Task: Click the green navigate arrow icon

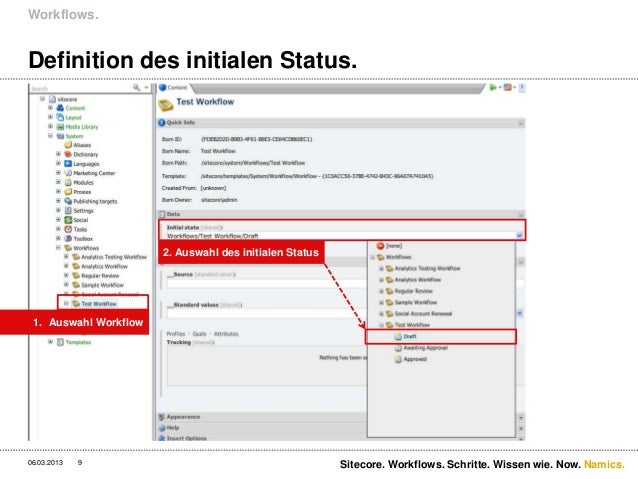Action: [493, 87]
